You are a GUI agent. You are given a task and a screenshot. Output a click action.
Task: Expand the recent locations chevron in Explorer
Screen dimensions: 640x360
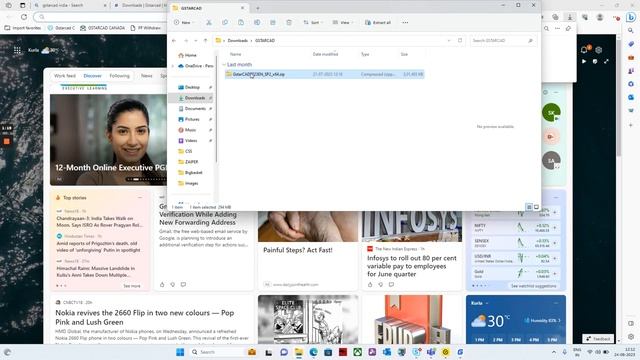(196, 40)
